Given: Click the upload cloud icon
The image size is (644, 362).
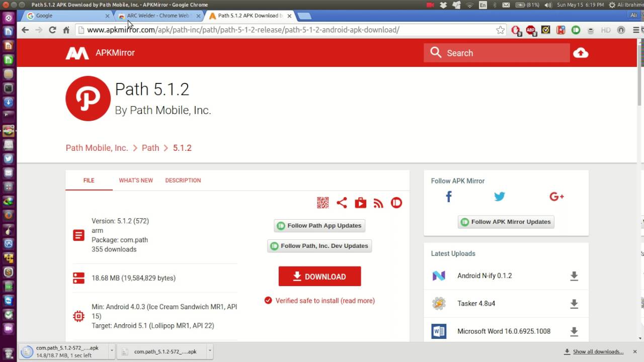Looking at the screenshot, I should 581,53.
